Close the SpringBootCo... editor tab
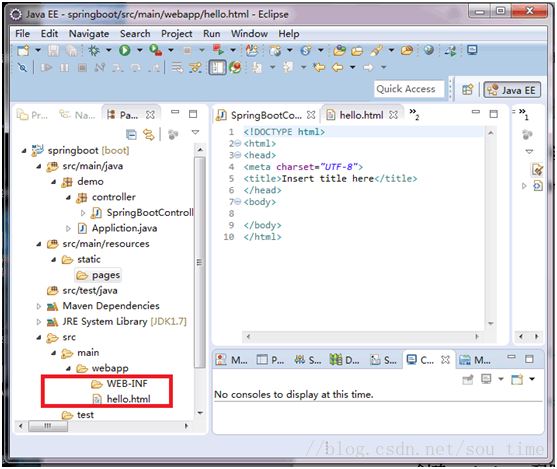557x469 pixels. [311, 115]
